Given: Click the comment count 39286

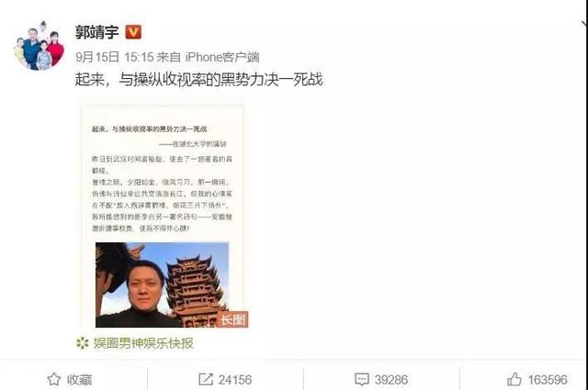Looking at the screenshot, I should coord(391,380).
